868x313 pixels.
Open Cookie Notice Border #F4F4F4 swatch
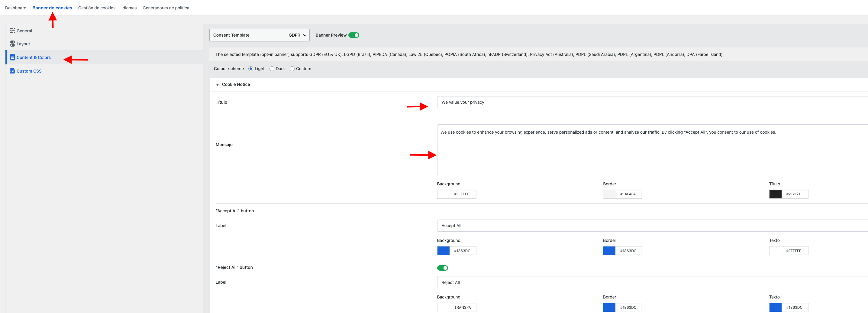pos(609,194)
